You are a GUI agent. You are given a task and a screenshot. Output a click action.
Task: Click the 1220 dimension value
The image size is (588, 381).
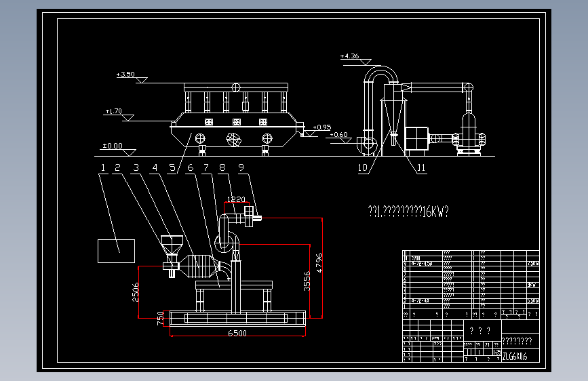click(x=236, y=199)
